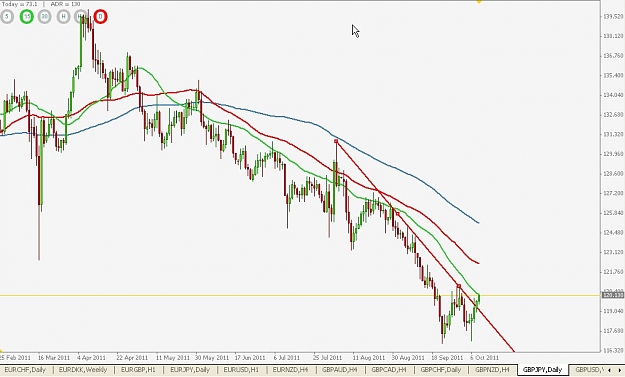Screen dimensions: 625x377
Task: Click the 'Today = 73.1' readout
Action: click(x=20, y=4)
